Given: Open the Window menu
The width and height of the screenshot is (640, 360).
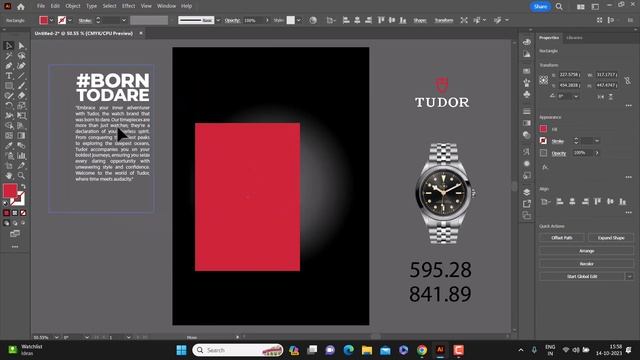Looking at the screenshot, I should [167, 6].
